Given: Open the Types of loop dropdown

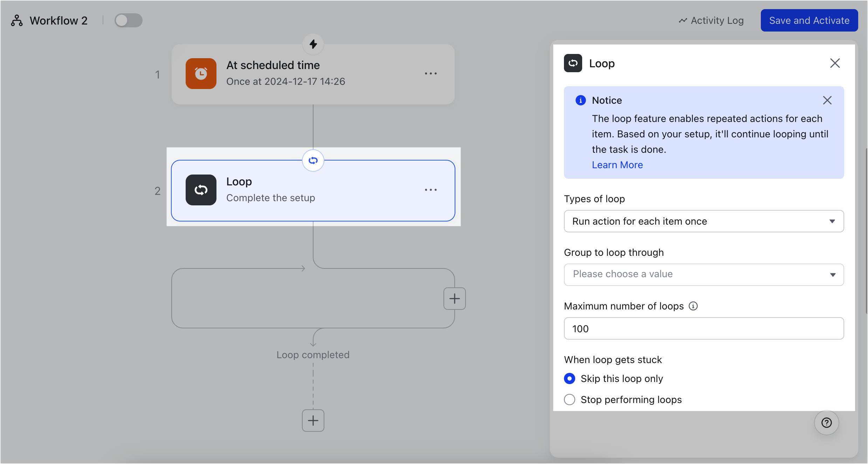Looking at the screenshot, I should 703,221.
